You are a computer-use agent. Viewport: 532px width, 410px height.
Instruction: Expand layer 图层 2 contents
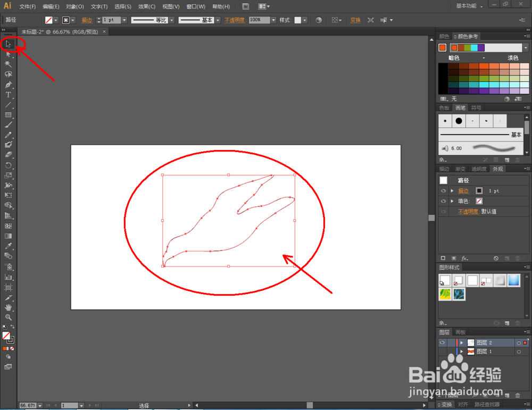pos(461,343)
